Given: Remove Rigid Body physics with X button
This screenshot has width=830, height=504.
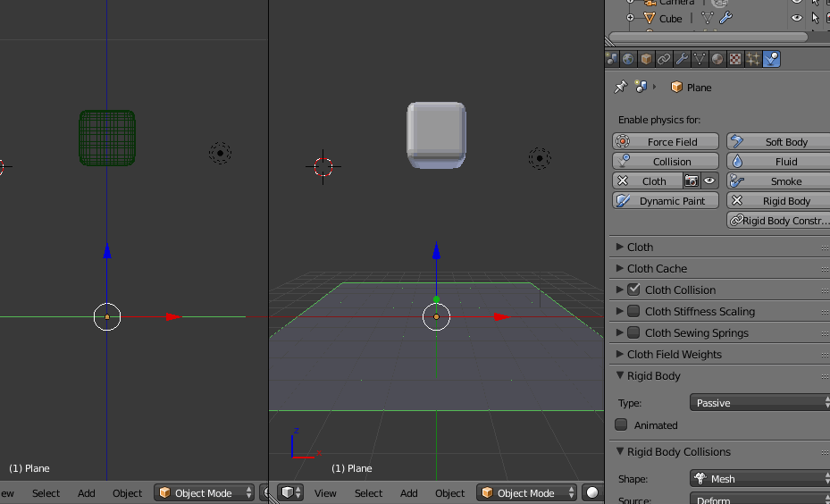Looking at the screenshot, I should pyautogui.click(x=737, y=201).
